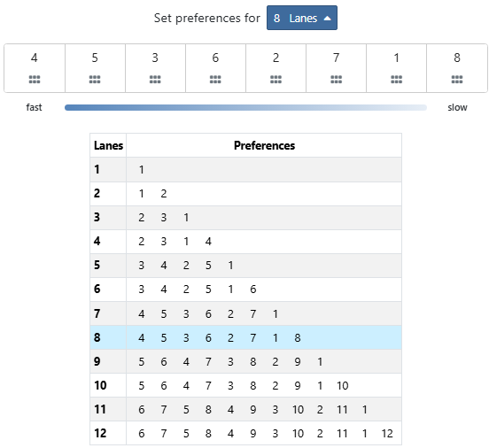This screenshot has height=448, width=489.
Task: Click the caret arrow on Lanes button
Action: point(327,19)
